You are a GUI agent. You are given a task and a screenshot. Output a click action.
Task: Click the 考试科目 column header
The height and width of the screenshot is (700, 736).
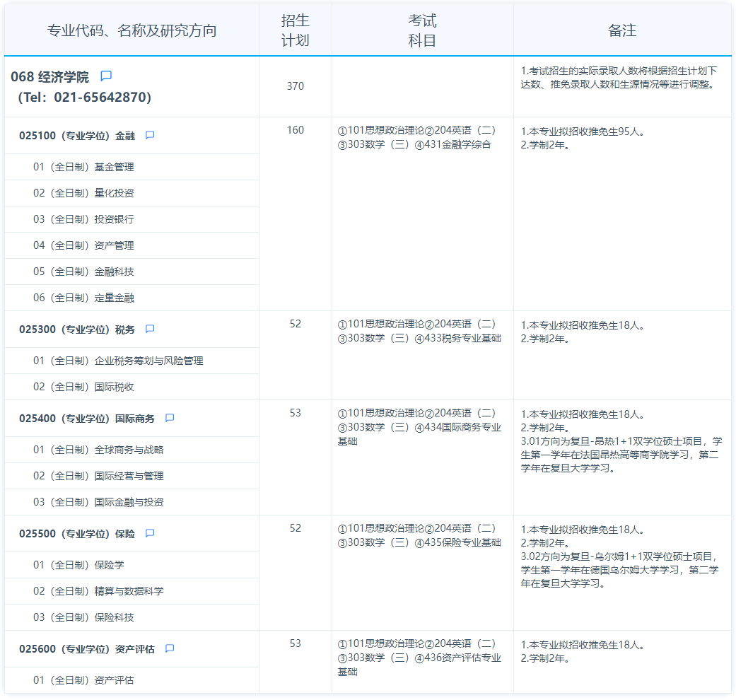tap(422, 30)
